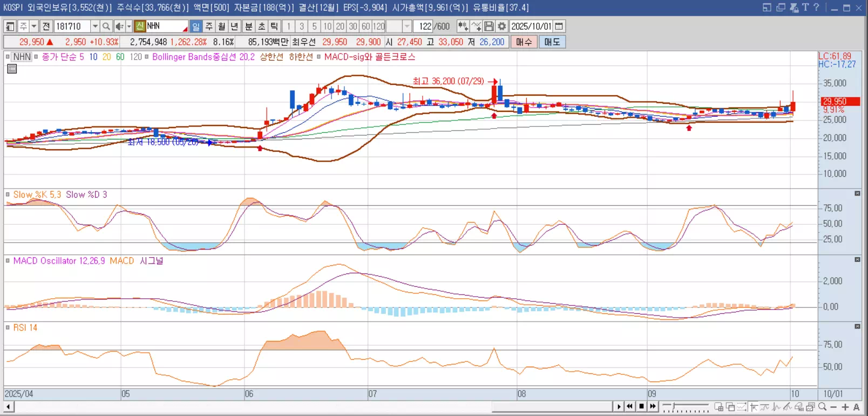Viewport: 868px width, 416px height.
Task: Fast-forward chart replay
Action: pyautogui.click(x=653, y=406)
